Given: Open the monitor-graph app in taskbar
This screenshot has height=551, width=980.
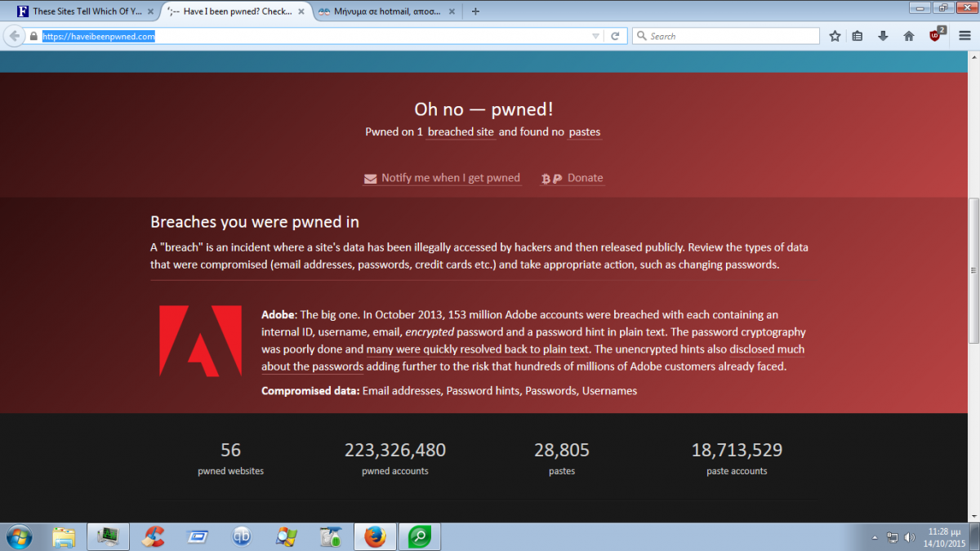Looking at the screenshot, I should click(108, 536).
